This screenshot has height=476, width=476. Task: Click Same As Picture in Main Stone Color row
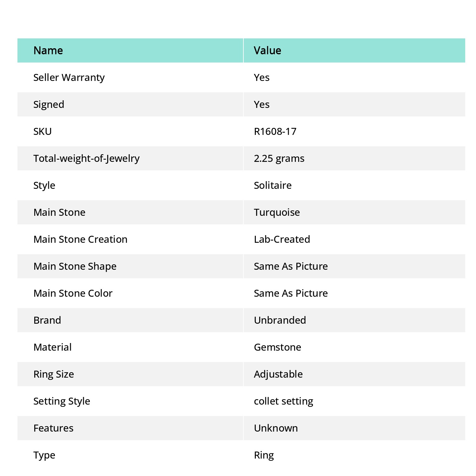[x=291, y=293]
